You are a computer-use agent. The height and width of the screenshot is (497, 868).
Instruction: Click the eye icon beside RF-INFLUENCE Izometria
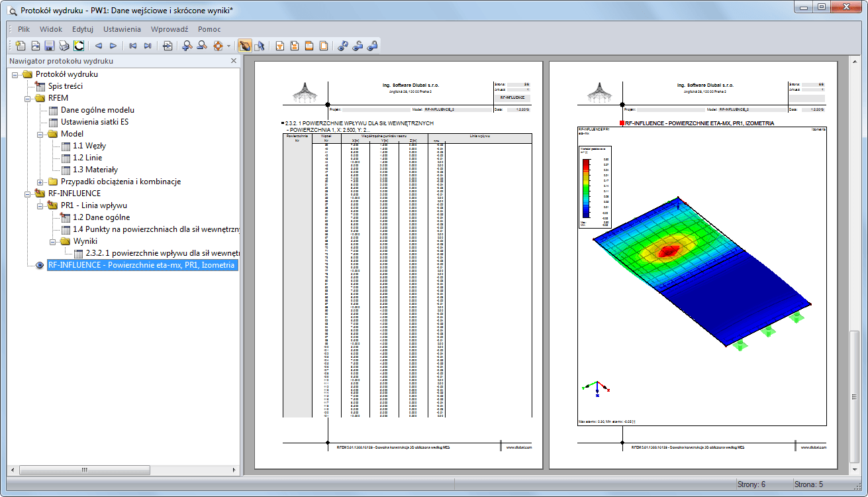click(x=40, y=265)
